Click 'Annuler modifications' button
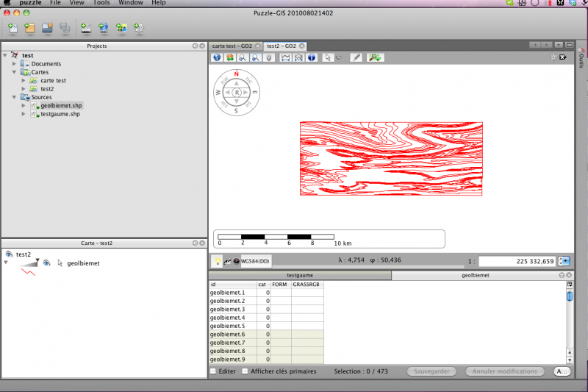 click(504, 371)
